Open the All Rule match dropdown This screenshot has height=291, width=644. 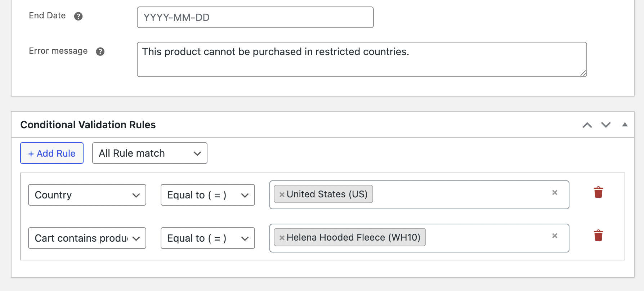[149, 153]
